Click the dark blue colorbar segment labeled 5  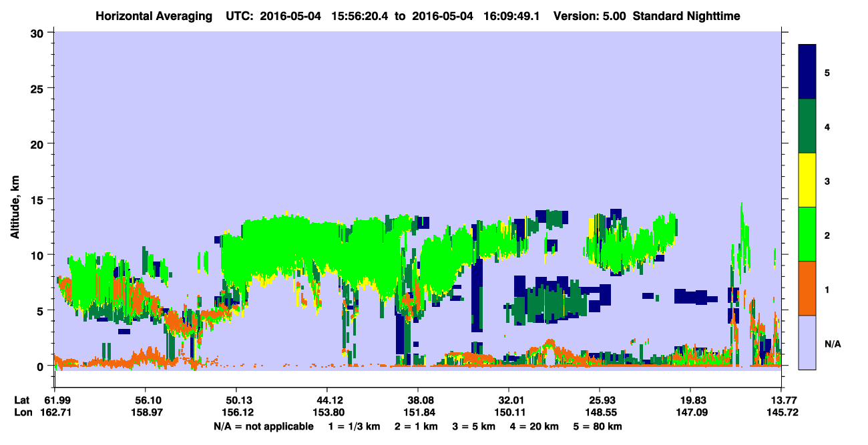click(x=807, y=72)
